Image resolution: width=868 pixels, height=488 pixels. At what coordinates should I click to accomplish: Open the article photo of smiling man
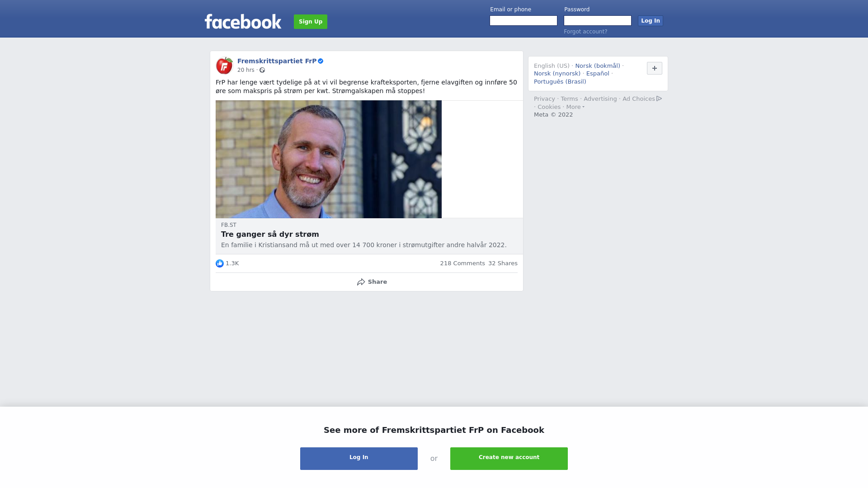coord(329,160)
